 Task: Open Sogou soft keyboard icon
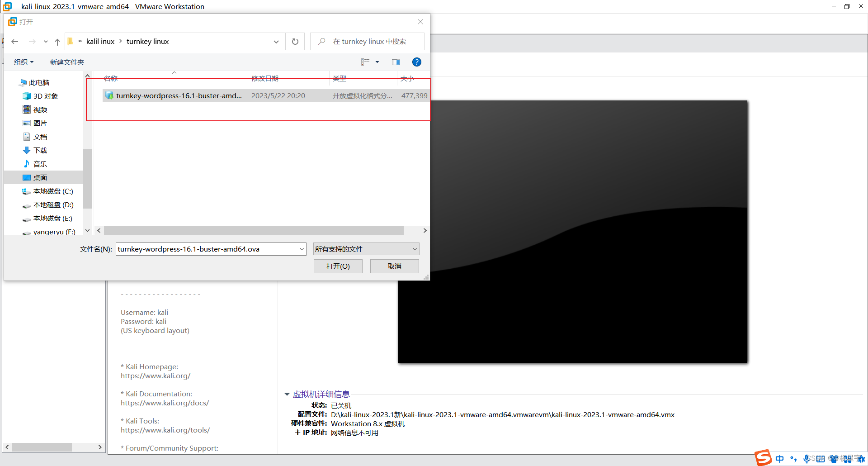tap(821, 459)
